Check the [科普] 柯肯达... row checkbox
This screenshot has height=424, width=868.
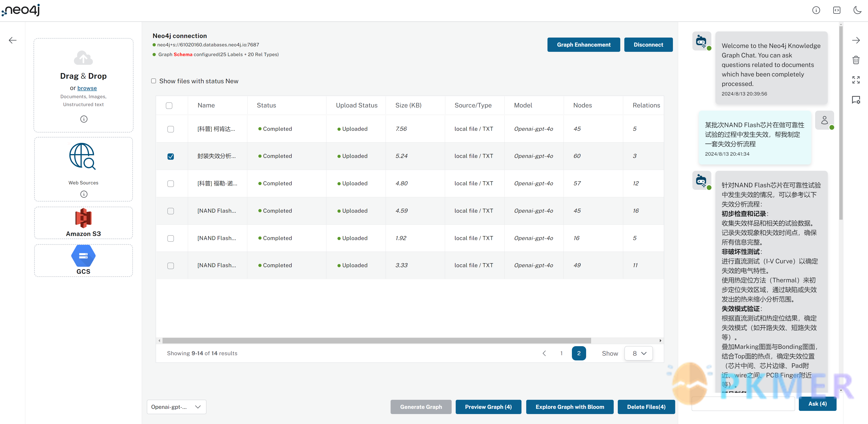pyautogui.click(x=171, y=129)
